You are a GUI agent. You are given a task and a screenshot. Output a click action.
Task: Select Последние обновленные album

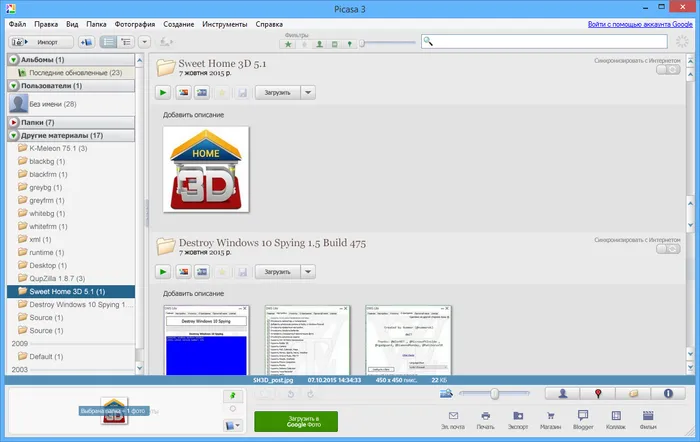(x=71, y=72)
